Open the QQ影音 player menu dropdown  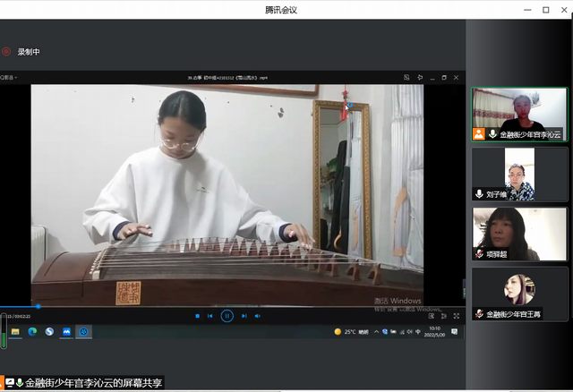(8, 78)
